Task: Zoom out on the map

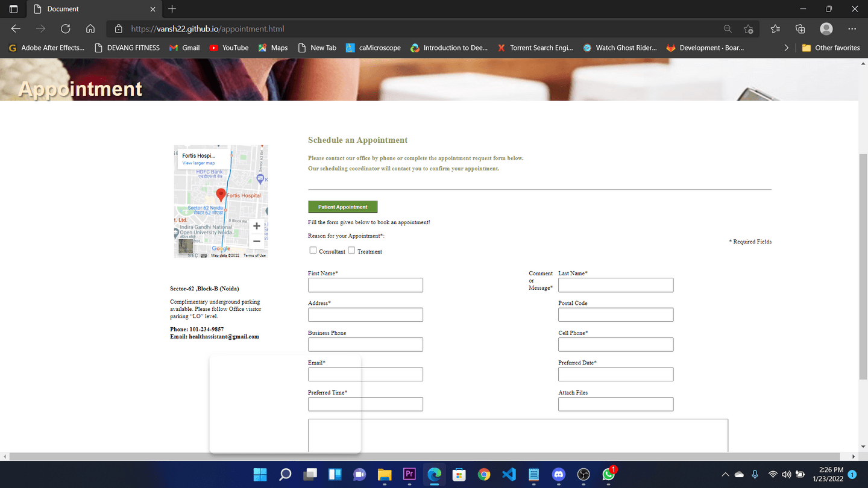Action: point(257,241)
